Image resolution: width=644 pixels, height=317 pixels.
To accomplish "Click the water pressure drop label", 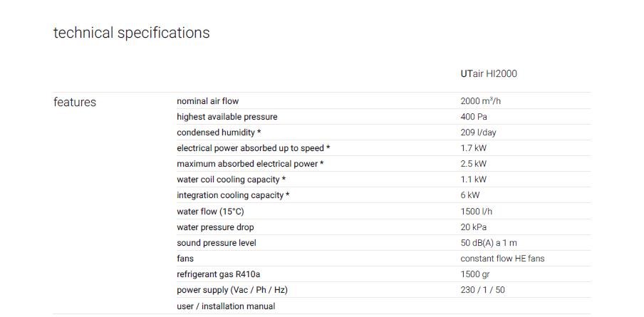I will tap(215, 227).
